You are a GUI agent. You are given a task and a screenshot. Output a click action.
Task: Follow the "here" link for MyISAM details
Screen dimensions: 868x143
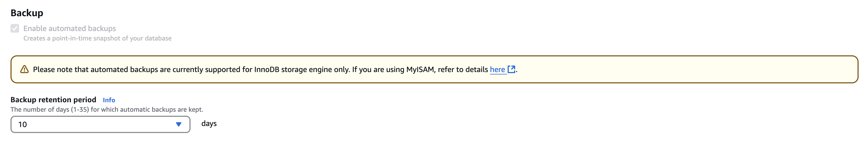click(x=497, y=69)
